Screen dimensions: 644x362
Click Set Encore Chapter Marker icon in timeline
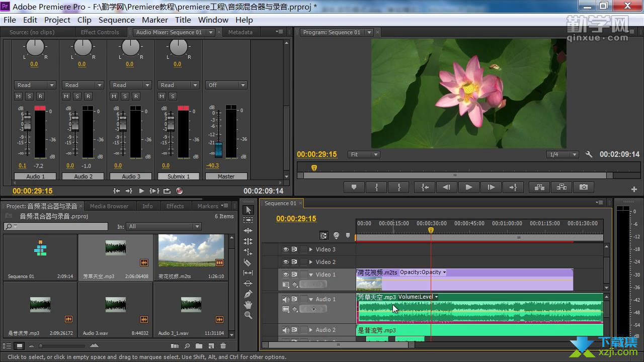(336, 235)
